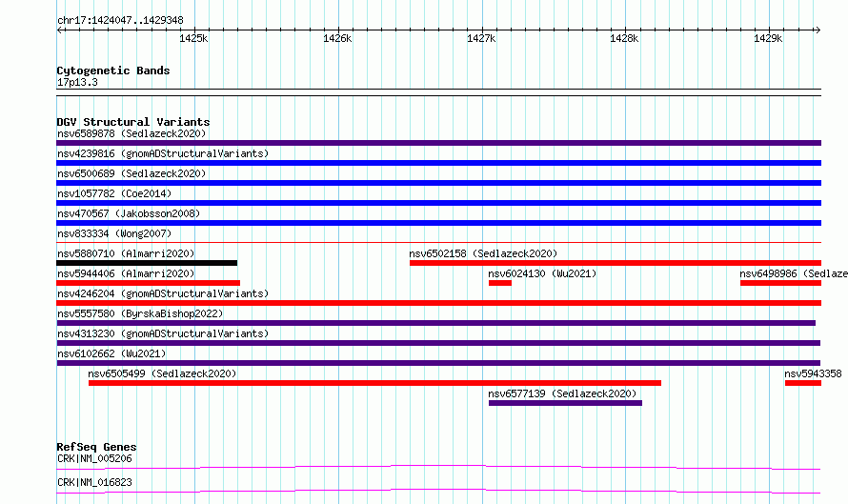Select the nsv4239816 gnomAD variant bar
The width and height of the screenshot is (848, 504).
point(438,163)
